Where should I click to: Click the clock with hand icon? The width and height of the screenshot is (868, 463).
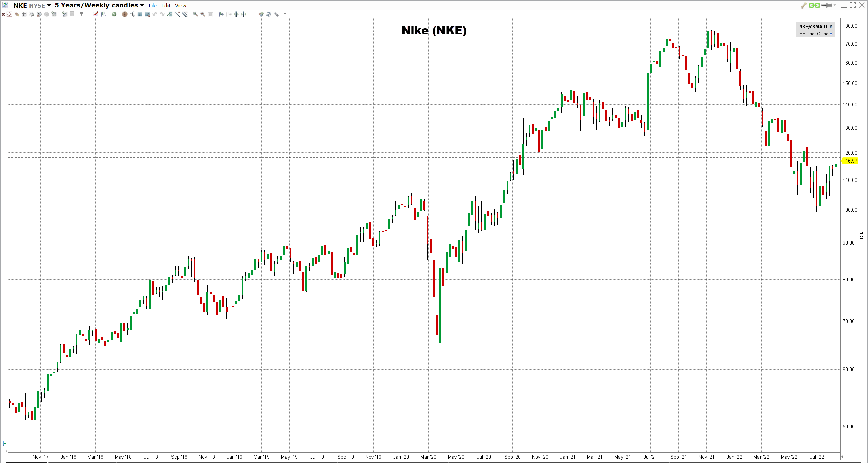click(x=39, y=14)
